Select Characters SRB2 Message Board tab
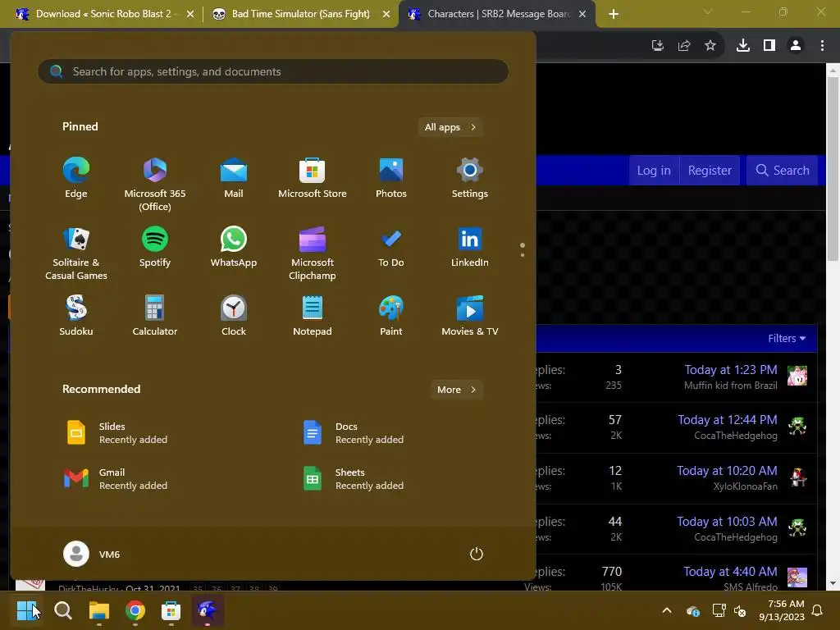This screenshot has height=630, width=840. point(498,14)
